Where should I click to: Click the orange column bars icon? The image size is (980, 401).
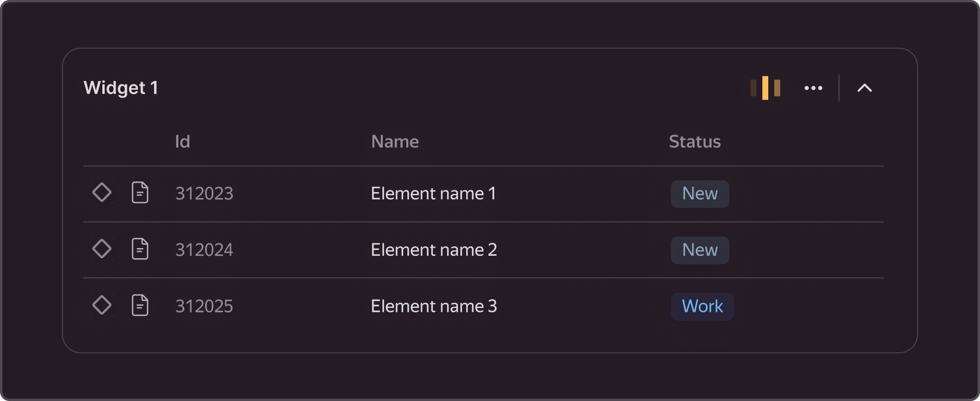point(765,88)
